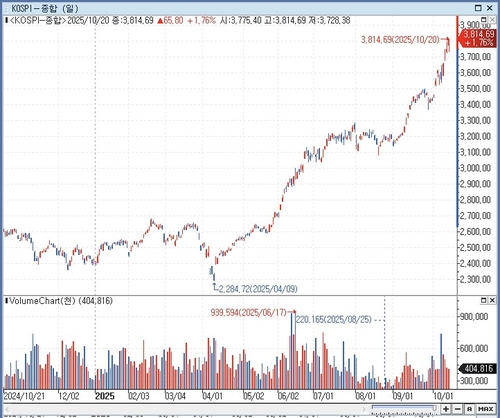The image size is (500, 418).
Task: Close the VolumeChart pane
Action: point(492,301)
